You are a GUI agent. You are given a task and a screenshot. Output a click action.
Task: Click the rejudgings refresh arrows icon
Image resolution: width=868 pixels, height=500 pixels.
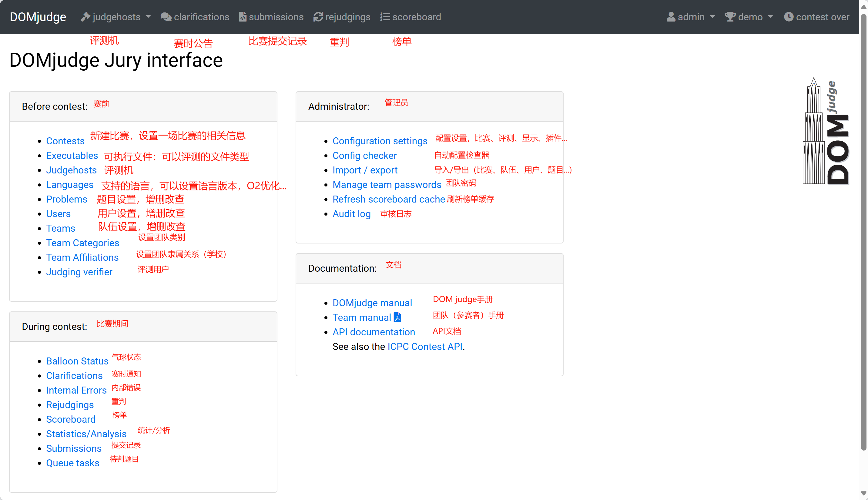coord(318,17)
